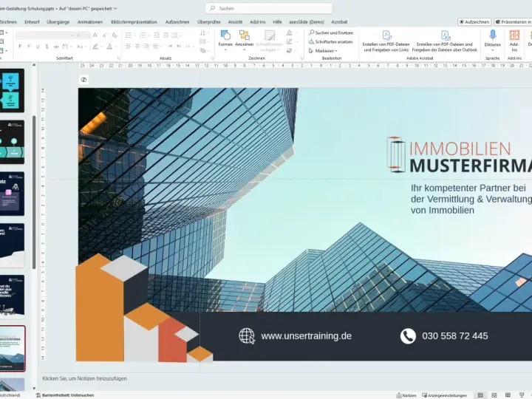Click Schriftarten ersetzen
532x399 pixels.
tap(330, 41)
